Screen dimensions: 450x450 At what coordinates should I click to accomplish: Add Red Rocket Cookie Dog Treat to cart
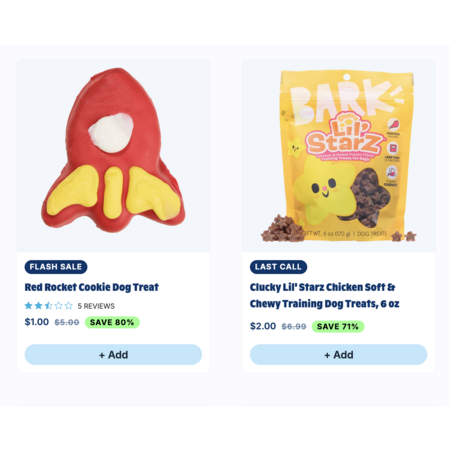point(113,354)
